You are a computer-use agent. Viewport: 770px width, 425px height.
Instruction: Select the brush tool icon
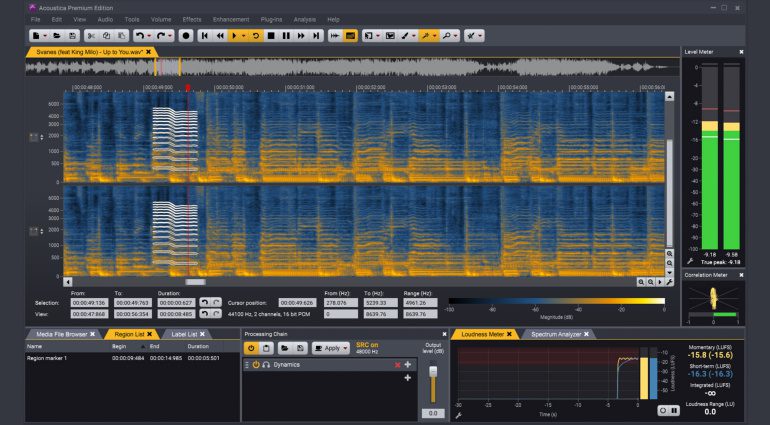(x=405, y=36)
